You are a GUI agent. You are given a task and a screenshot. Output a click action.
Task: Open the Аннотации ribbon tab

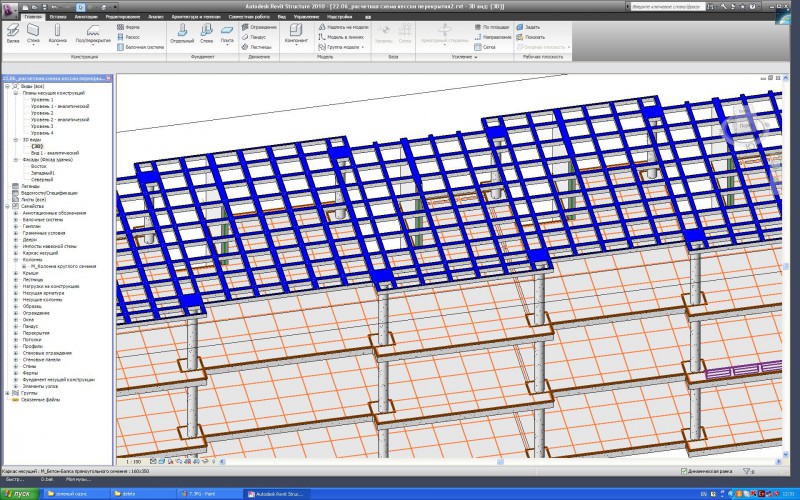[x=86, y=17]
